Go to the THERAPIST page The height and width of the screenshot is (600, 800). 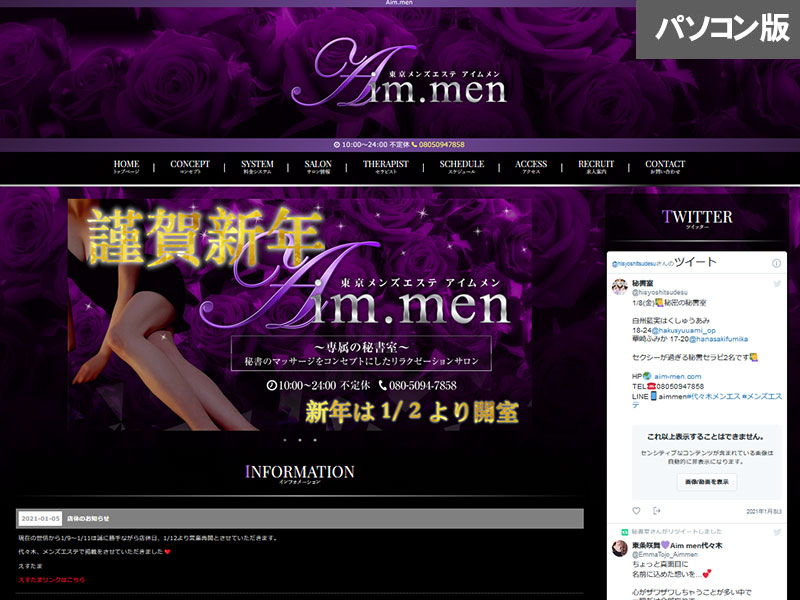point(385,167)
